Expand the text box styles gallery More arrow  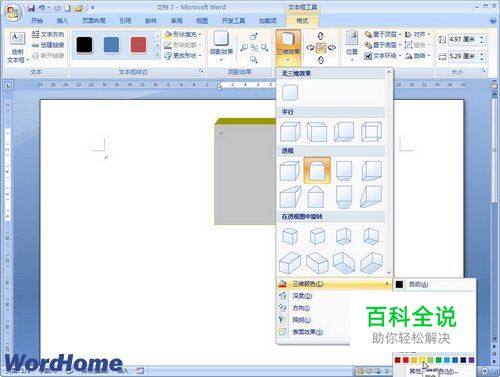158,56
